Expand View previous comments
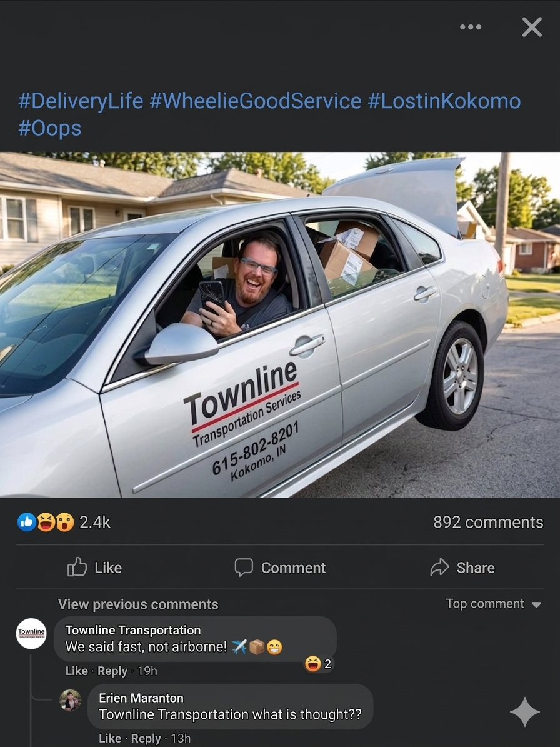Viewport: 560px width, 747px height. tap(138, 604)
